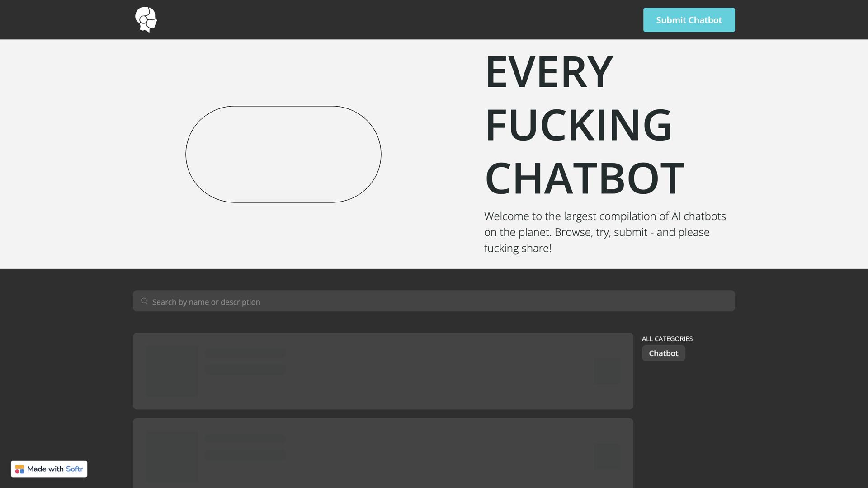Click the small icon on the first card's right side
This screenshot has height=488, width=868.
click(607, 370)
